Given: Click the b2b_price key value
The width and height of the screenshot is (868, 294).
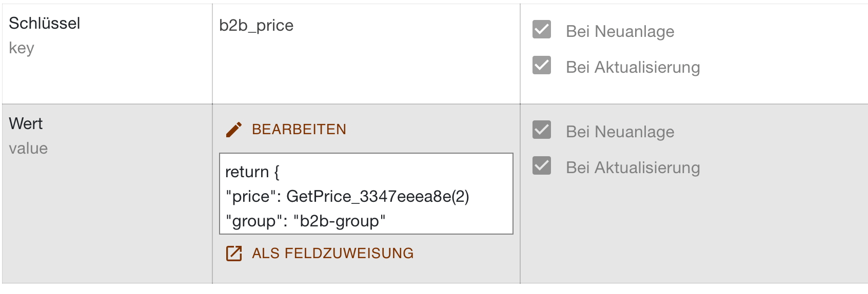Looking at the screenshot, I should (x=257, y=26).
